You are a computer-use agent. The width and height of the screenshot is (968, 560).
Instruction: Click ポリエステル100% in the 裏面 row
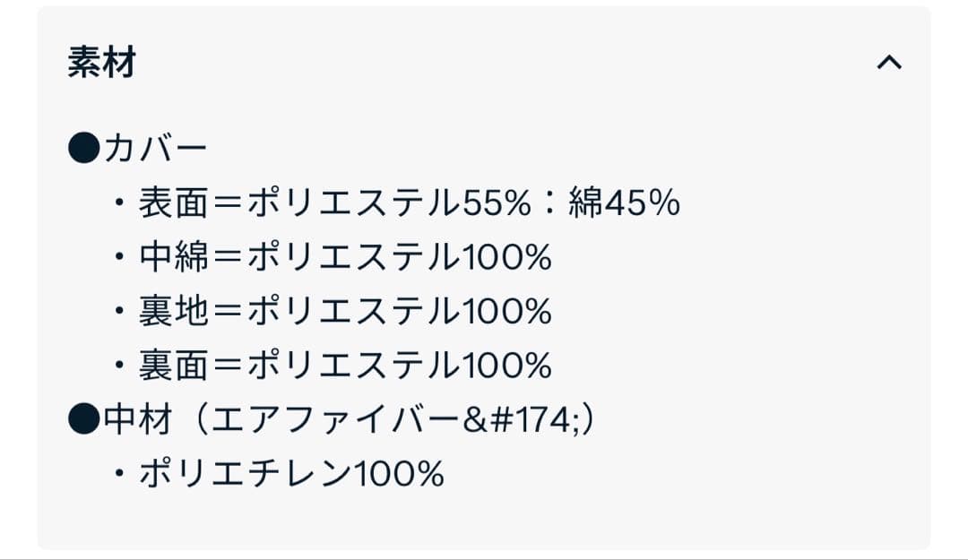pyautogui.click(x=399, y=366)
